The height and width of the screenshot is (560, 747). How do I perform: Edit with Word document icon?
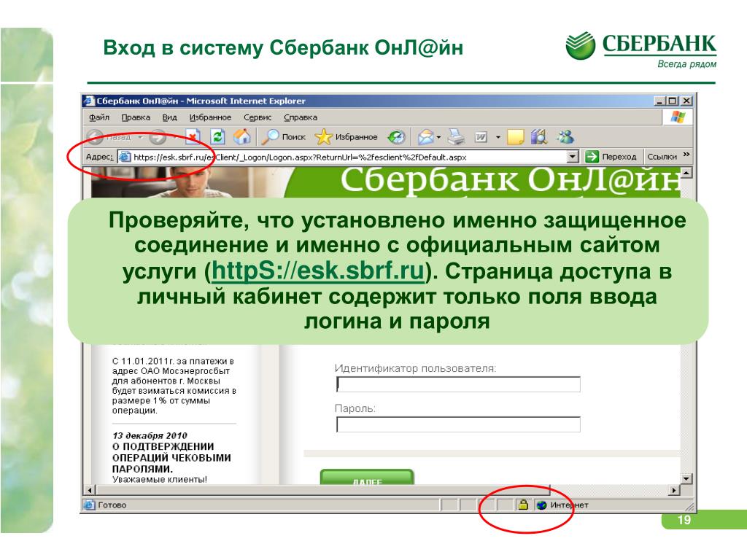pos(481,137)
